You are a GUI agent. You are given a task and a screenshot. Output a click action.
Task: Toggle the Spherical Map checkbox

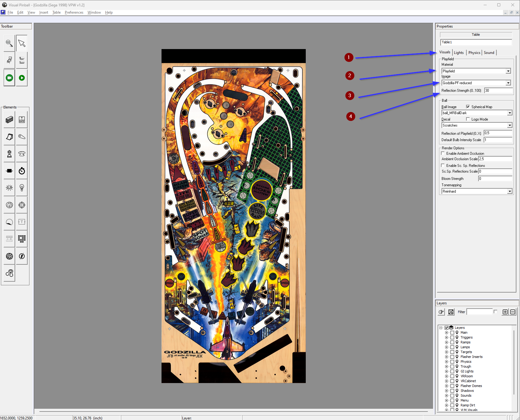tap(468, 107)
